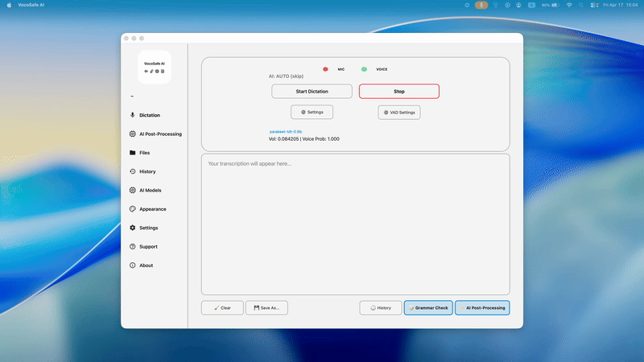Open Settings in the sidebar
Image resolution: width=644 pixels, height=362 pixels.
(144, 228)
